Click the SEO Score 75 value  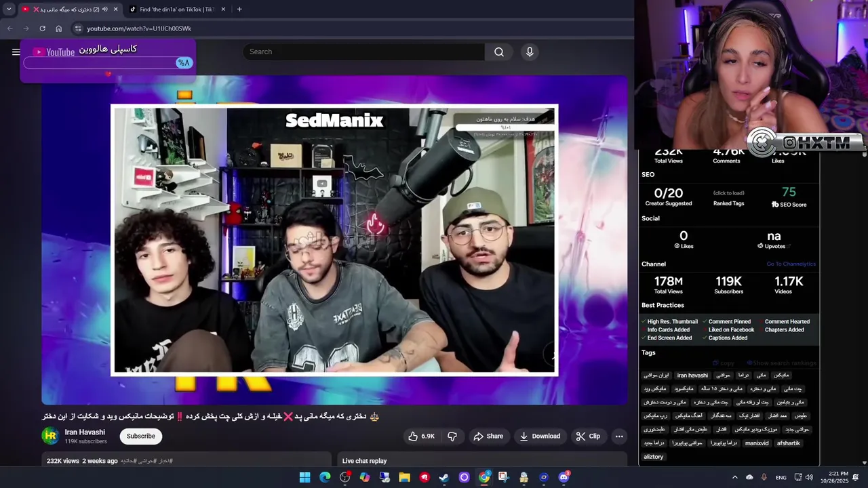pyautogui.click(x=789, y=192)
